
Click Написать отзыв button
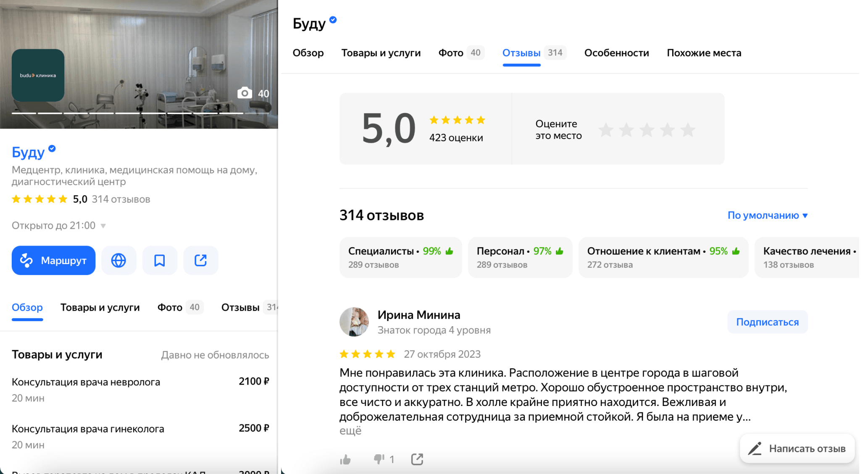[x=797, y=448]
